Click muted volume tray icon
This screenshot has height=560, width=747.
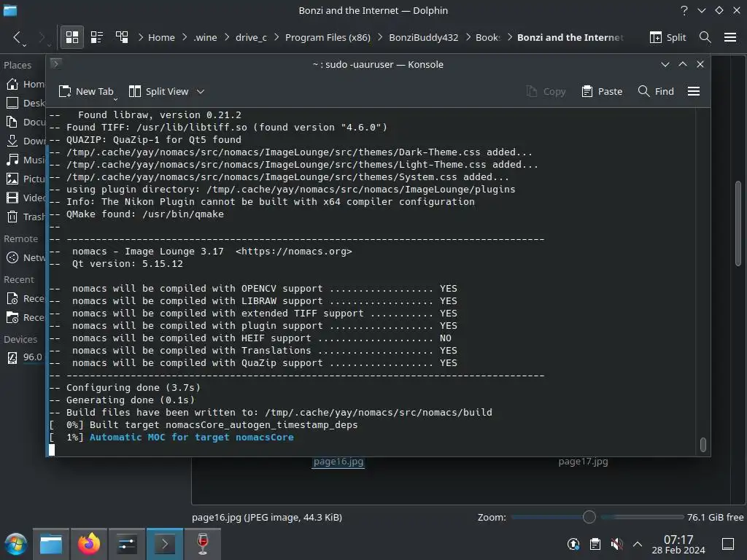coord(616,544)
